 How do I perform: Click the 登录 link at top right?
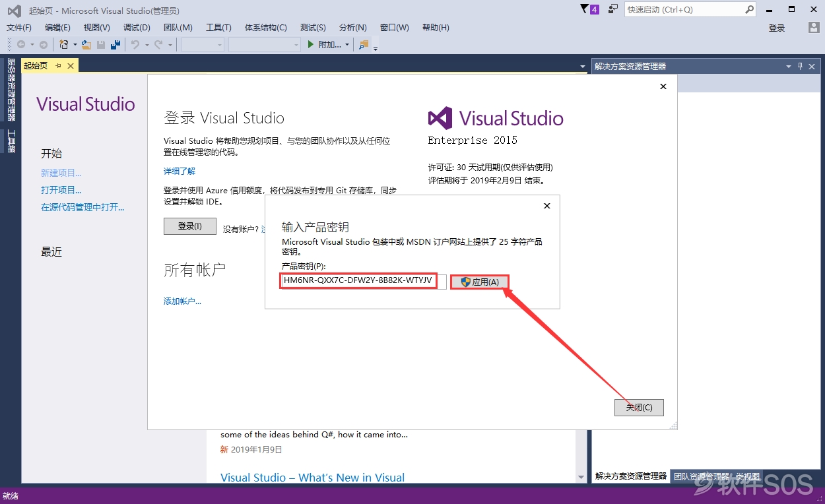(777, 28)
